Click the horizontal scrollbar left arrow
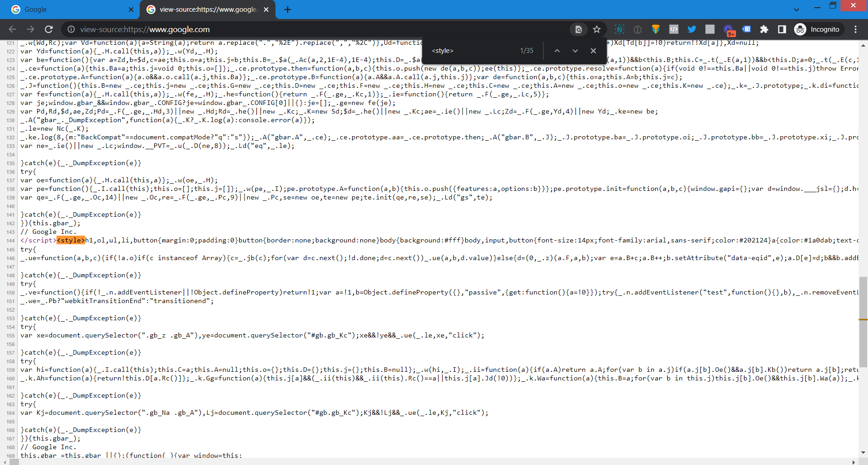This screenshot has width=868, height=465. (x=4, y=462)
